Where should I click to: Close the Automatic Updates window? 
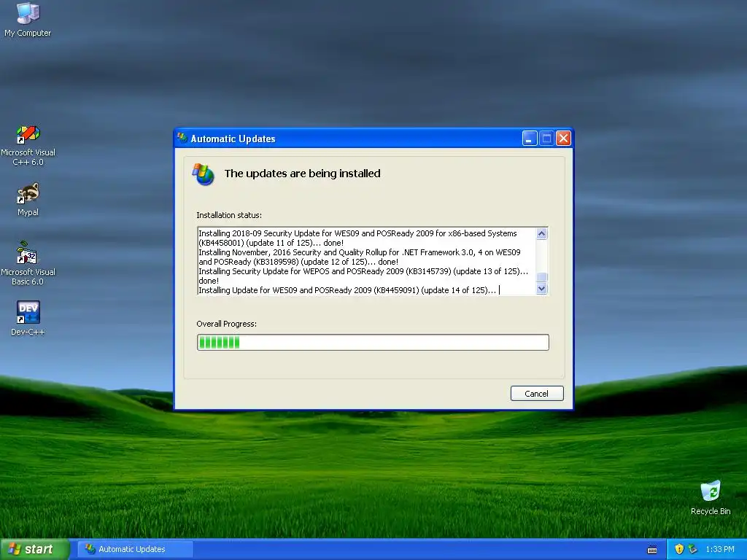[x=563, y=138]
